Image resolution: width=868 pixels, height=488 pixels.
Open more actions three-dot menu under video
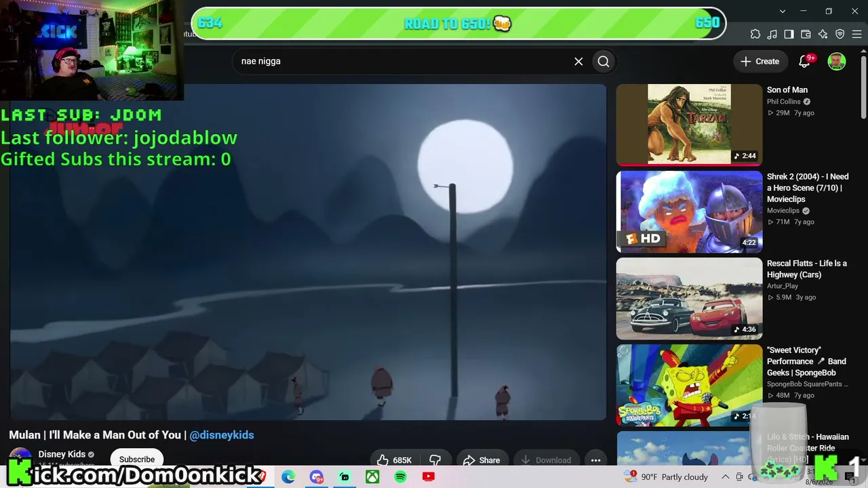(x=595, y=460)
